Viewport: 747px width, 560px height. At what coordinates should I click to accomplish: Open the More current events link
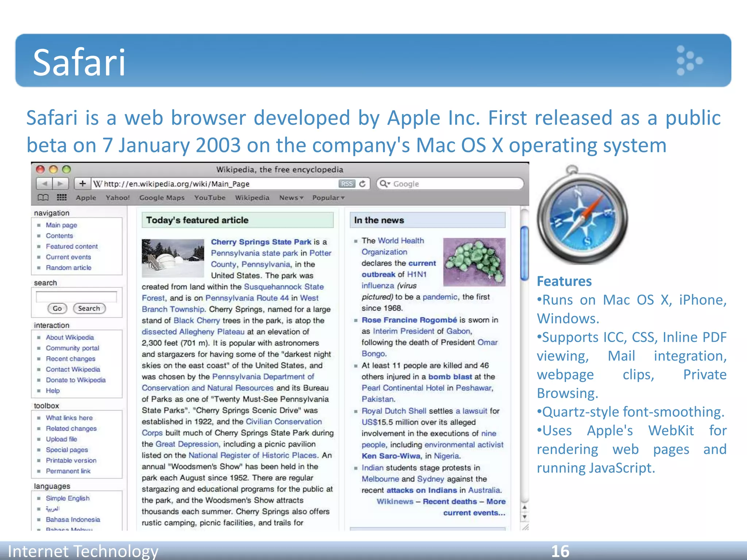475,507
